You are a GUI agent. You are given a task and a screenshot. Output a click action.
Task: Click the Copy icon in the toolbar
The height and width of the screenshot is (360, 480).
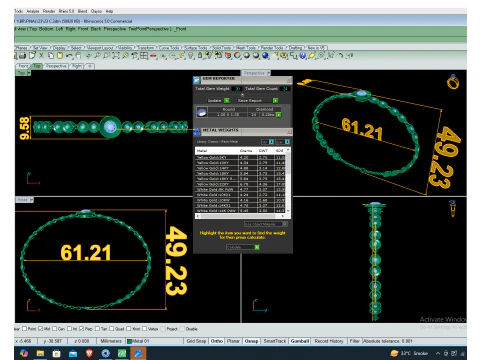pyautogui.click(x=51, y=56)
